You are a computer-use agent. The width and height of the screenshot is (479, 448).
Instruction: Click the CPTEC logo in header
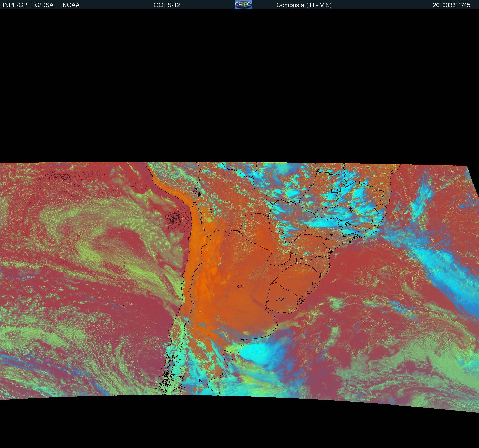pyautogui.click(x=243, y=5)
